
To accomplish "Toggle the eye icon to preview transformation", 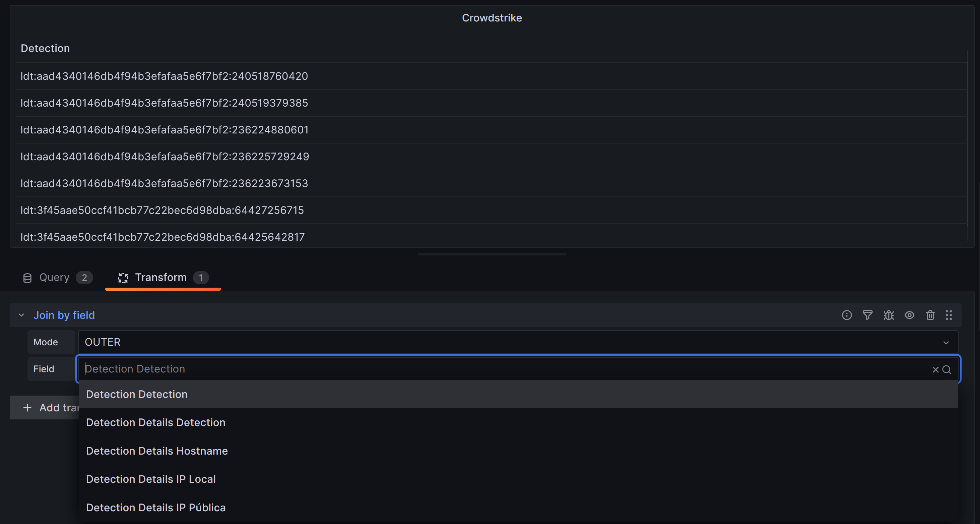I will pos(909,315).
